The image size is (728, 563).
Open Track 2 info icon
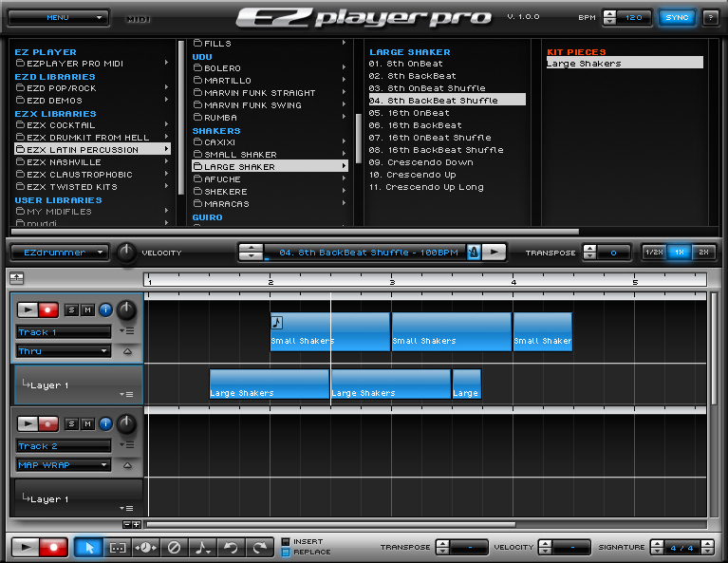pyautogui.click(x=106, y=423)
